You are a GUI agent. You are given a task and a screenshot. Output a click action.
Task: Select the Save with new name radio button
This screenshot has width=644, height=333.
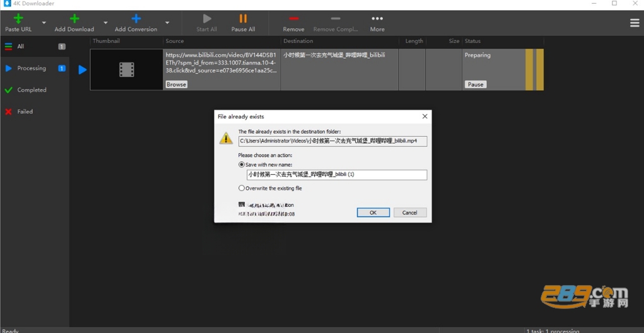point(242,164)
